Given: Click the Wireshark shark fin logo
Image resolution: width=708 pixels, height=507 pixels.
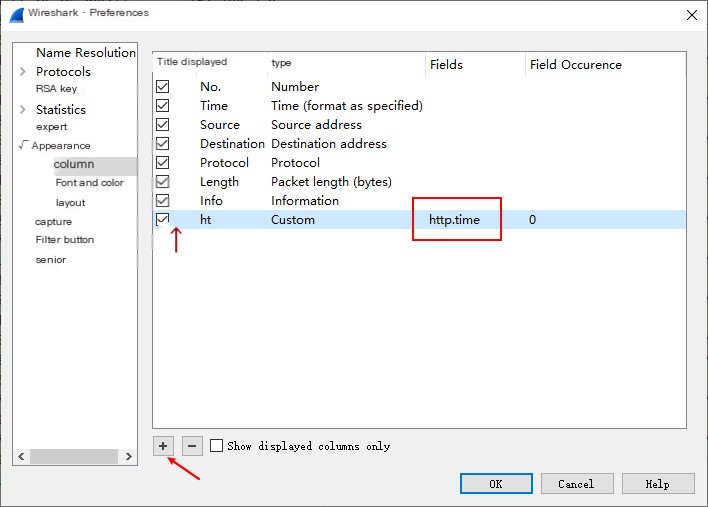Looking at the screenshot, I should click(17, 14).
